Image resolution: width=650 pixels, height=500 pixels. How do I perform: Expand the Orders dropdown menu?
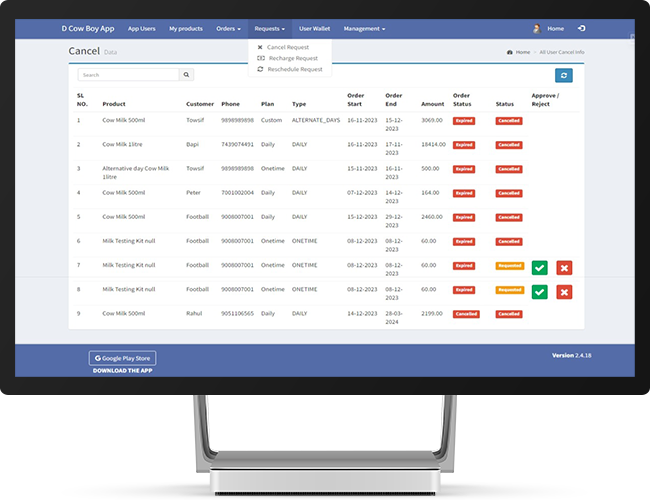pyautogui.click(x=228, y=29)
